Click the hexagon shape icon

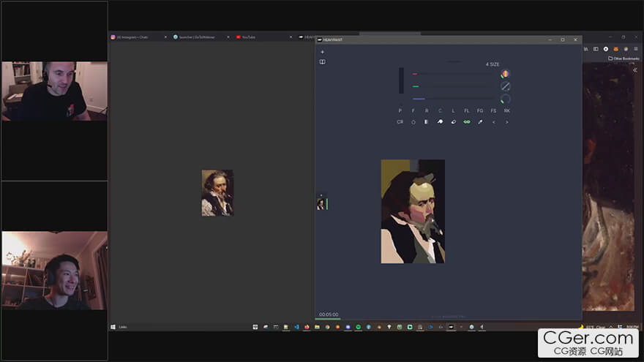point(413,122)
